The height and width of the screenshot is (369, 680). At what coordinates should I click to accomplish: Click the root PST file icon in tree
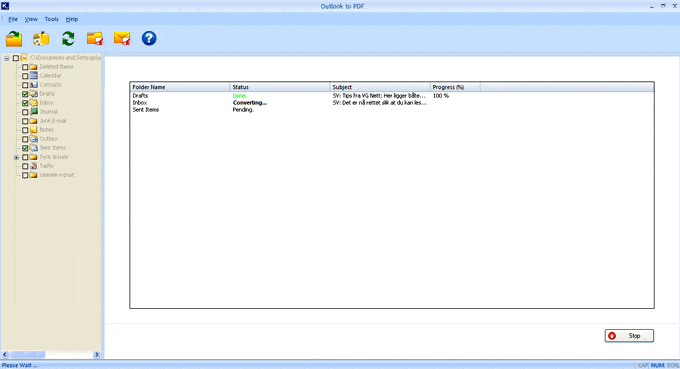click(x=24, y=58)
